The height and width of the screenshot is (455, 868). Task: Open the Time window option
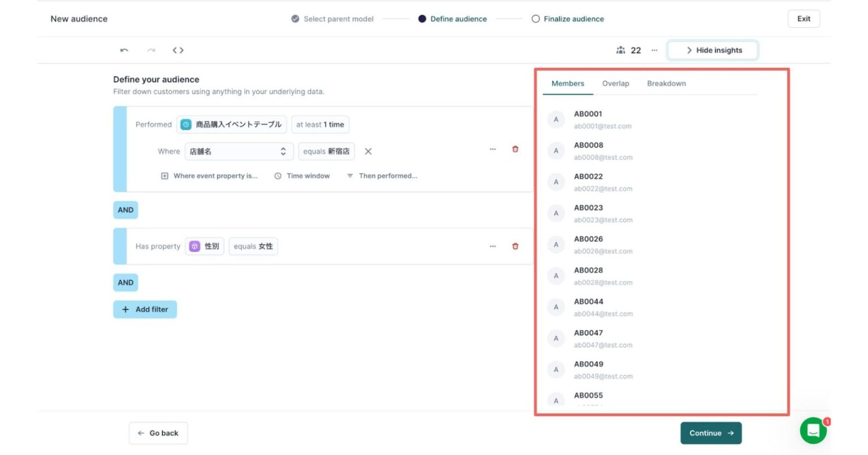point(302,176)
